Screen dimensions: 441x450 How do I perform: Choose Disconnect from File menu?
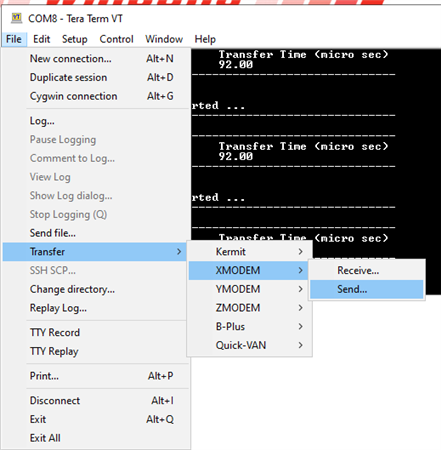coord(96,400)
